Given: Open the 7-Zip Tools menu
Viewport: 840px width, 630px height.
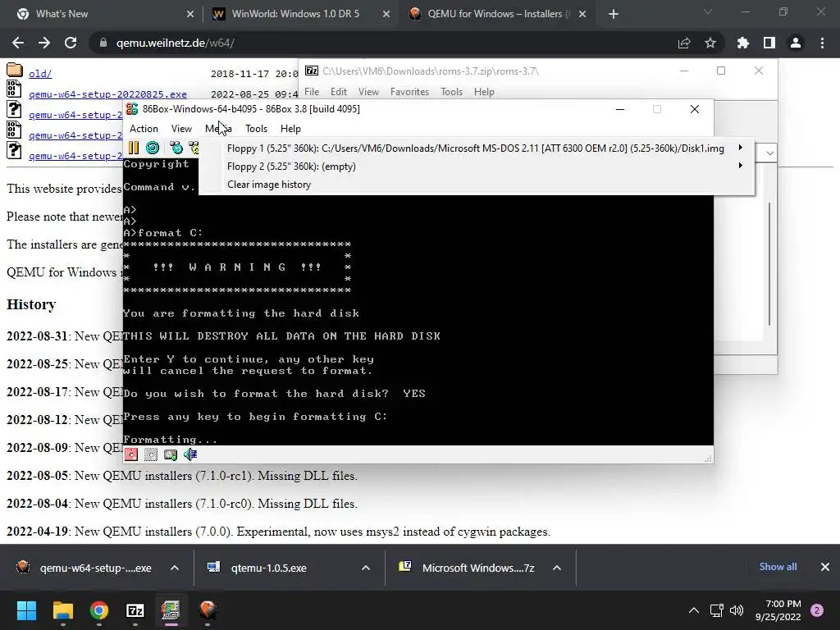Looking at the screenshot, I should [452, 92].
